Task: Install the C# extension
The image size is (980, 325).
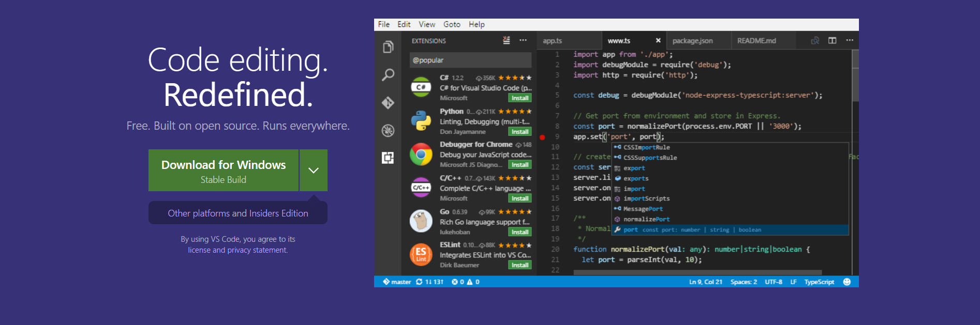Action: [520, 98]
